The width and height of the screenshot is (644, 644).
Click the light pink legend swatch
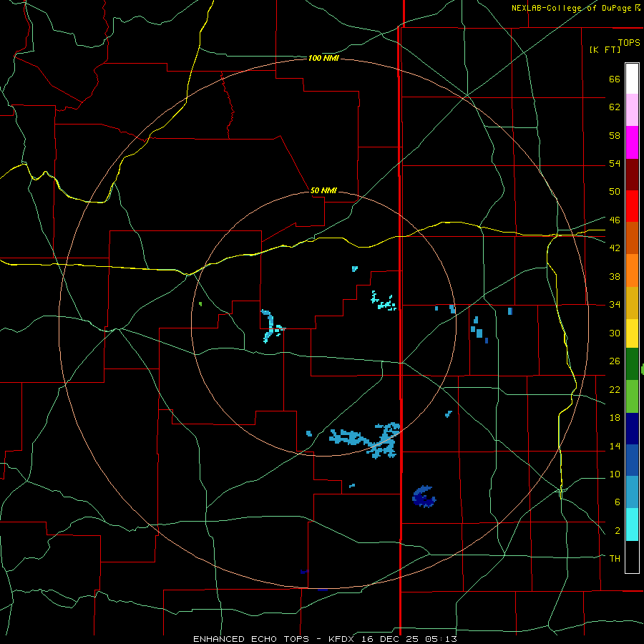pyautogui.click(x=632, y=109)
